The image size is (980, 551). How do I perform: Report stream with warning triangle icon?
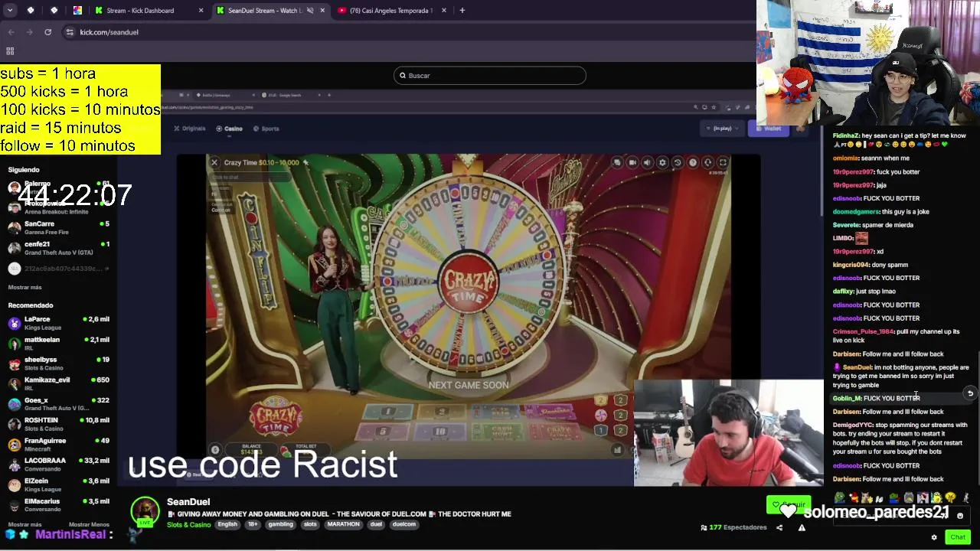tap(802, 528)
